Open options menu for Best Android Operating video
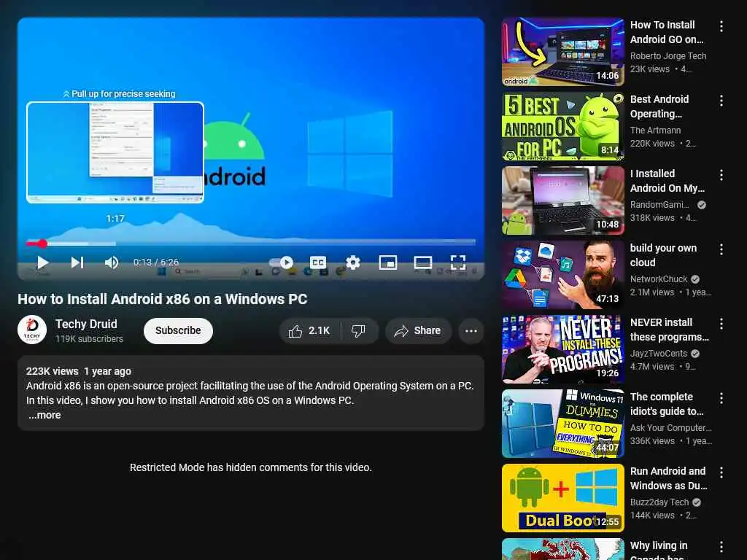This screenshot has width=747, height=560. [x=721, y=101]
